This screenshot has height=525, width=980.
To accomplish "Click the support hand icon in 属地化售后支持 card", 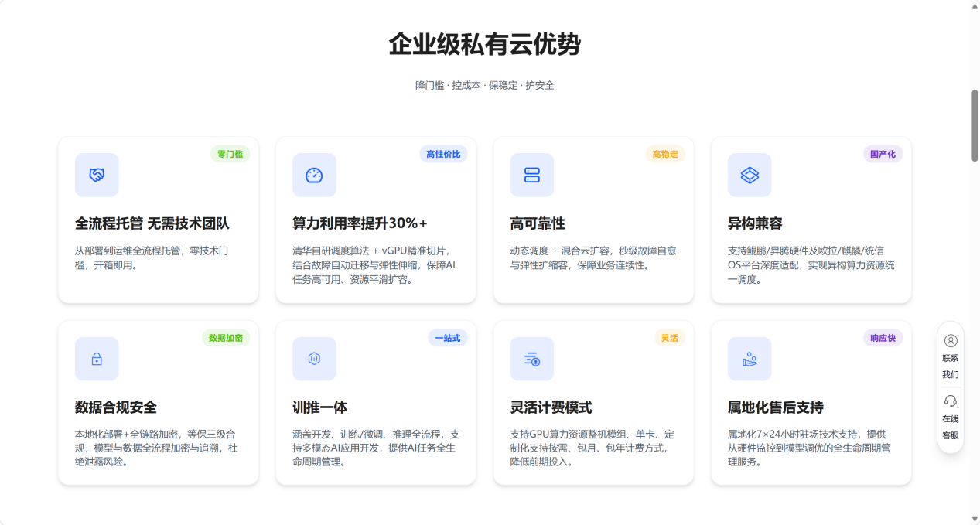I will [750, 359].
